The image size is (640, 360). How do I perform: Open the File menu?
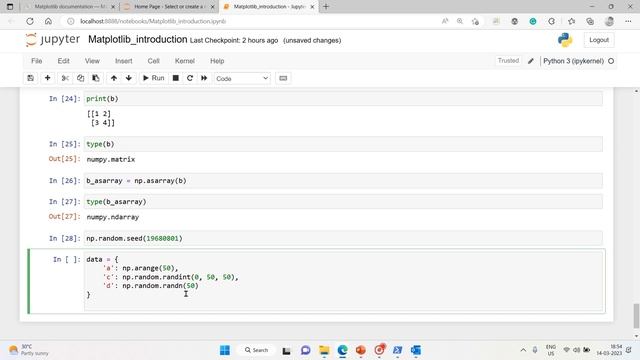[36, 61]
